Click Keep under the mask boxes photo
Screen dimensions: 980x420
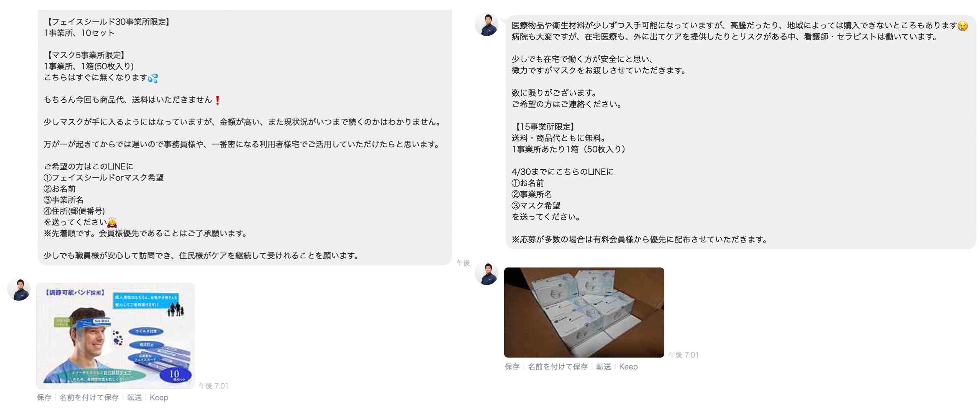point(628,366)
